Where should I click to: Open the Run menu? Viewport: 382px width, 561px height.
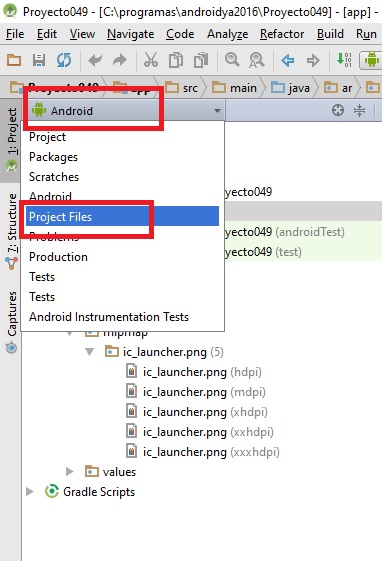click(366, 34)
